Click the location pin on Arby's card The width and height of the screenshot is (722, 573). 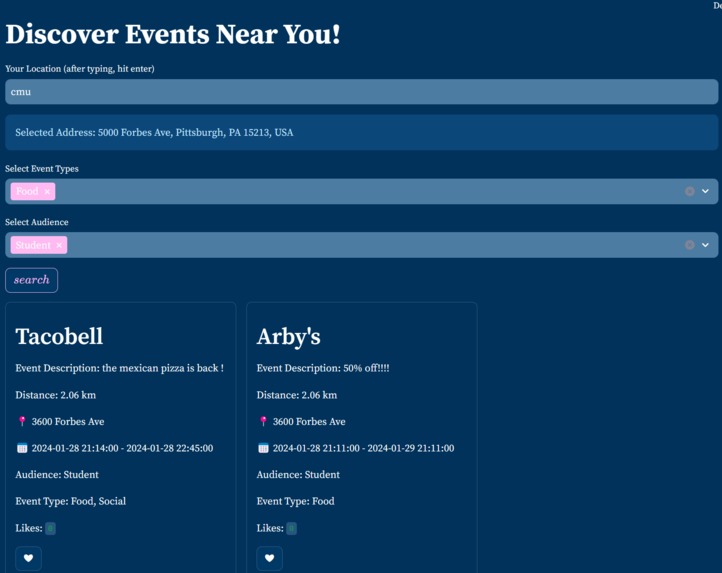pyautogui.click(x=263, y=421)
